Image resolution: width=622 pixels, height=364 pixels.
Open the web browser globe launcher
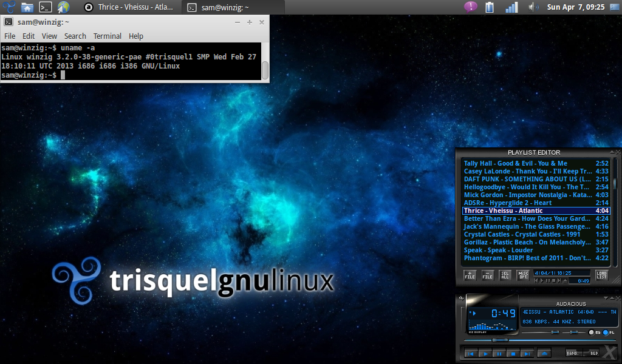point(63,7)
